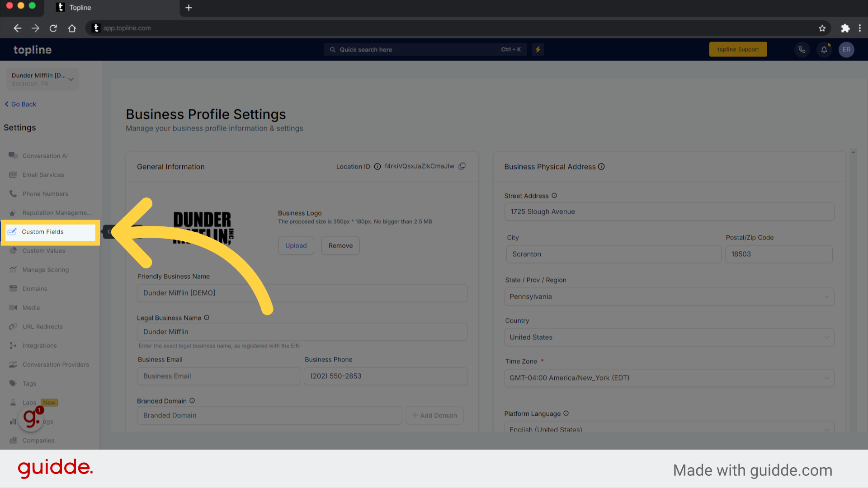868x488 pixels.
Task: Click topline Support button
Action: coord(738,50)
